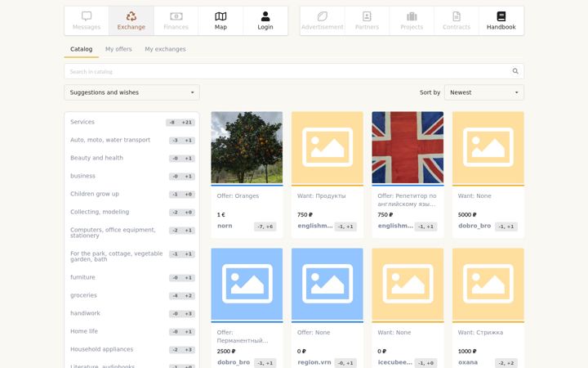
Task: Switch to the My offers tab
Action: pos(118,49)
